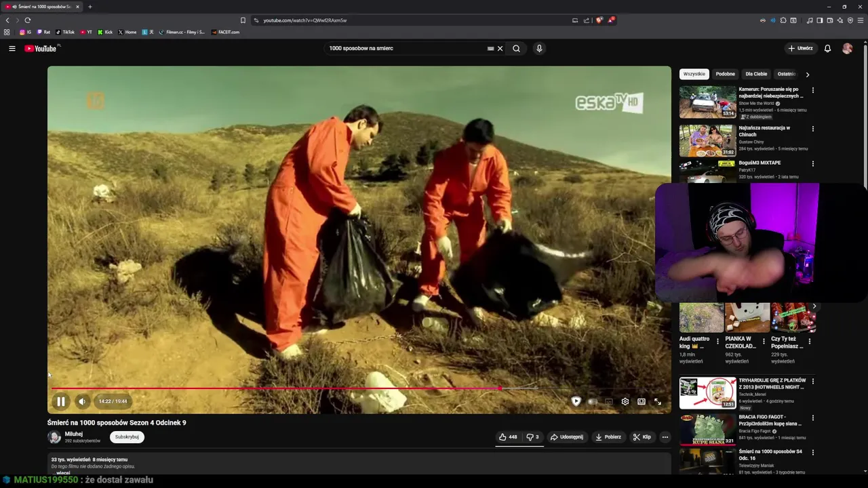
Task: Open BRACIA FIGO FAGOT video thumbnail
Action: [707, 429]
